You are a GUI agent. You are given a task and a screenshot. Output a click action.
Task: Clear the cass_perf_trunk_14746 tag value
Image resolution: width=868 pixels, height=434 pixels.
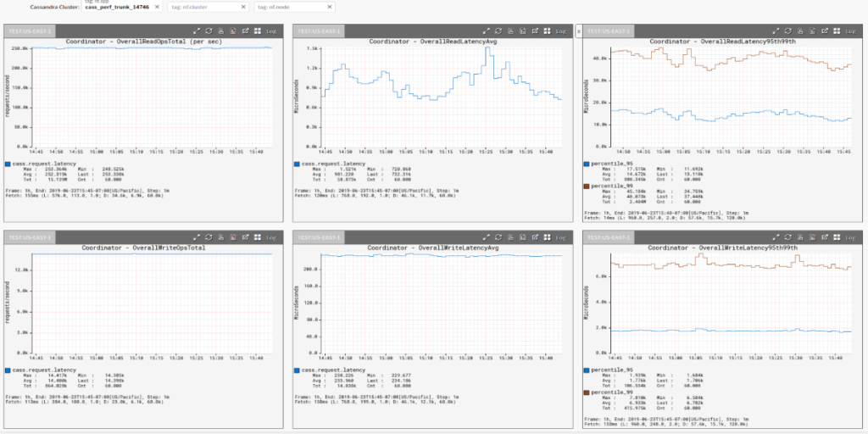157,7
